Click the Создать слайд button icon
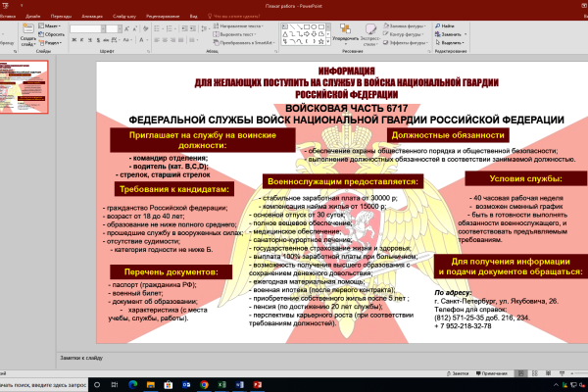 [x=28, y=28]
